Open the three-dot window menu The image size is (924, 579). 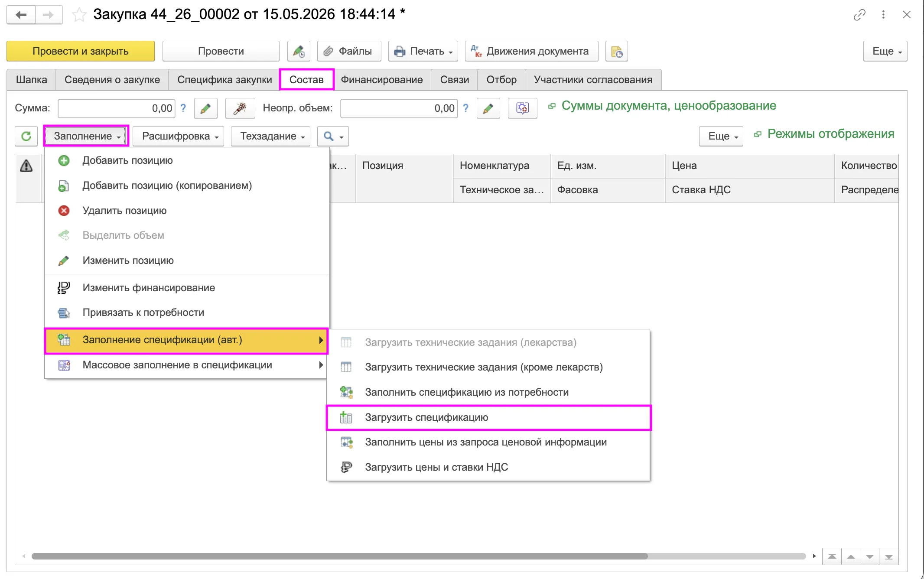click(x=883, y=15)
